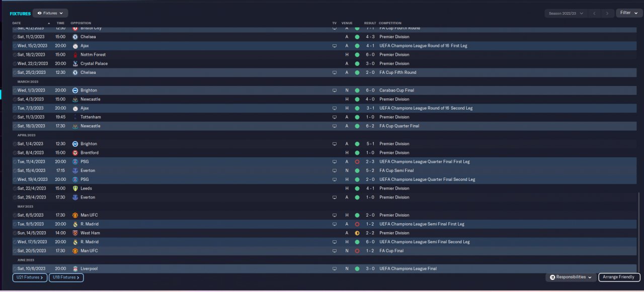Open U18 Fixtures
Screen dimensions: 644x292
[x=66, y=277]
